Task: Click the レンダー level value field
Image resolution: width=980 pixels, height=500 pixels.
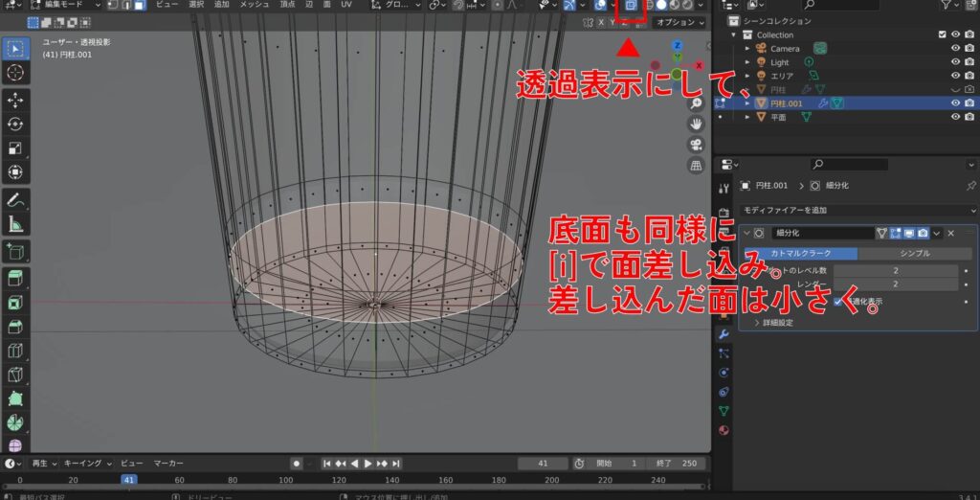Action: click(895, 285)
